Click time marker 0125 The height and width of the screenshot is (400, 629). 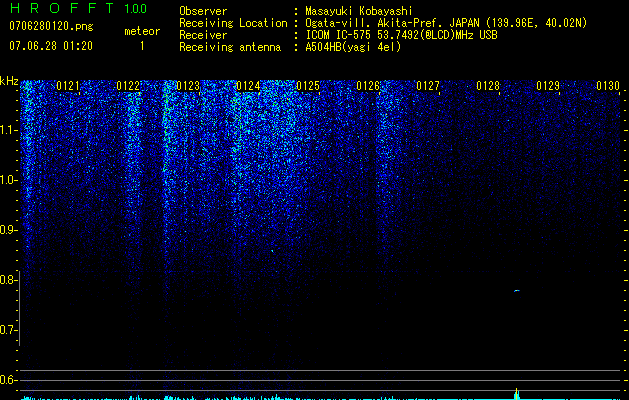click(308, 86)
